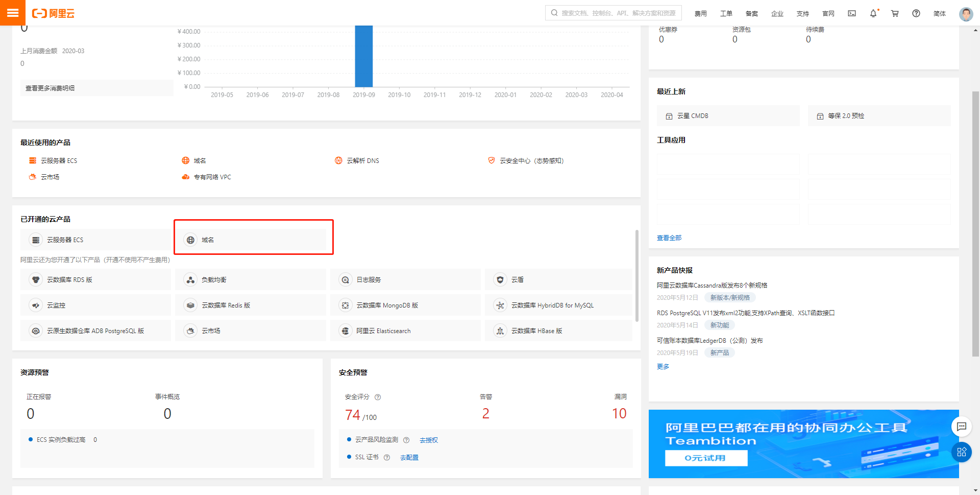
Task: Click the 云监控 icon
Action: click(36, 305)
